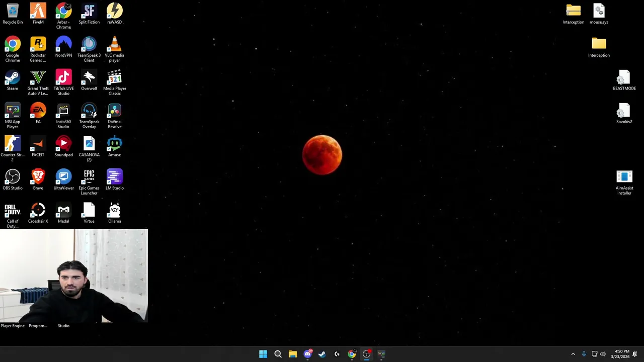Open Counter-Strike 2 shortcut
Screen dimensions: 644x362
click(x=13, y=149)
